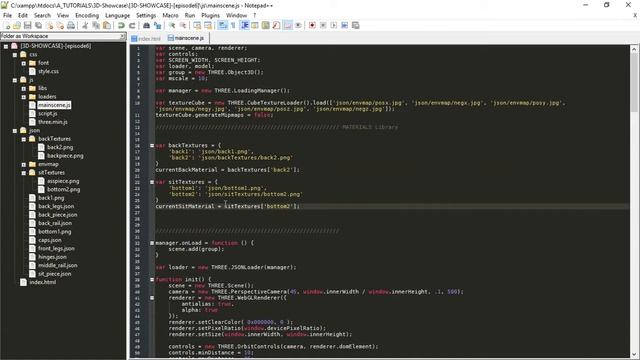
Task: Switch to the index.html tab
Action: 146,38
